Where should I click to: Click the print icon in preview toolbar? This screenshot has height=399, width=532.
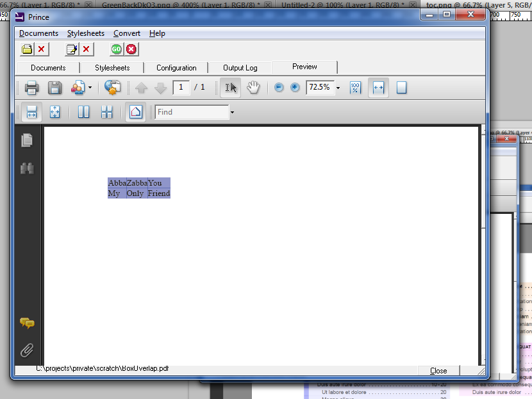[31, 88]
